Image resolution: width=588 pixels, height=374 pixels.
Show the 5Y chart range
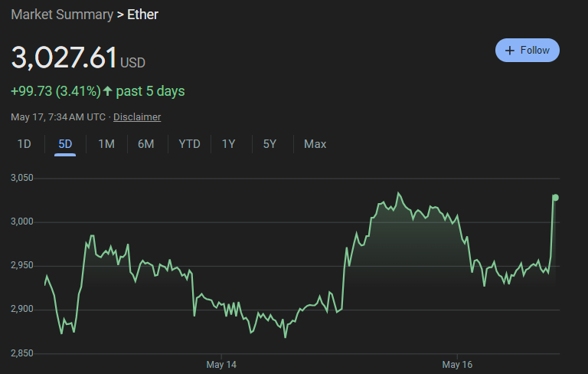pos(269,144)
